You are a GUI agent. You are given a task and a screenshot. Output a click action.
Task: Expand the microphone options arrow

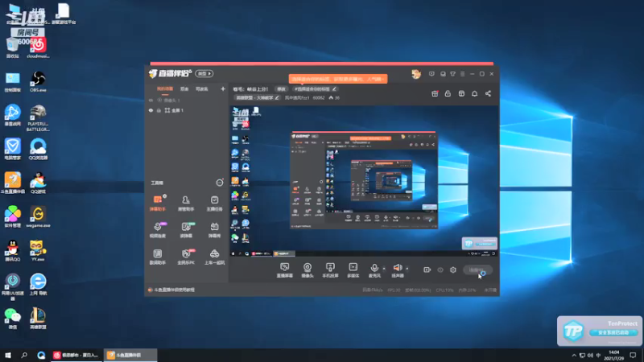[384, 269]
